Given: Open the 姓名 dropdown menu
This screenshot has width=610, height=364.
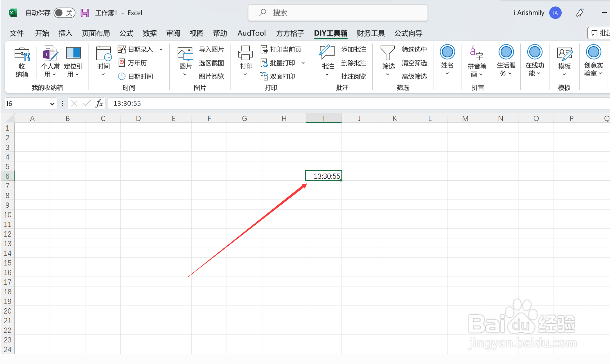Looking at the screenshot, I should (447, 73).
